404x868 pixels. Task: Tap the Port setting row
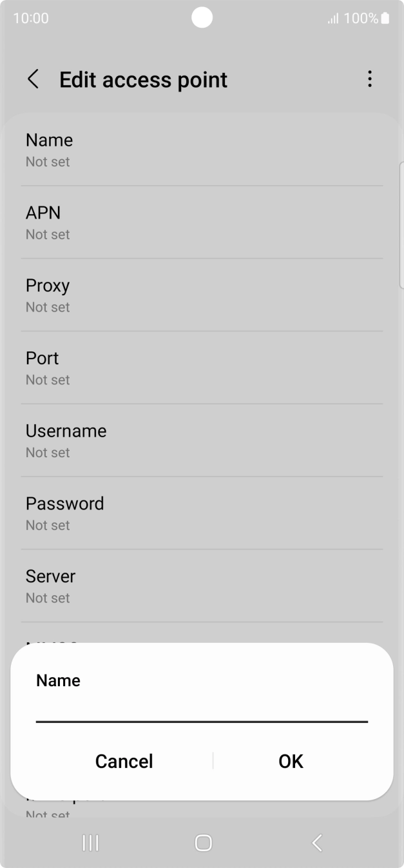[202, 368]
